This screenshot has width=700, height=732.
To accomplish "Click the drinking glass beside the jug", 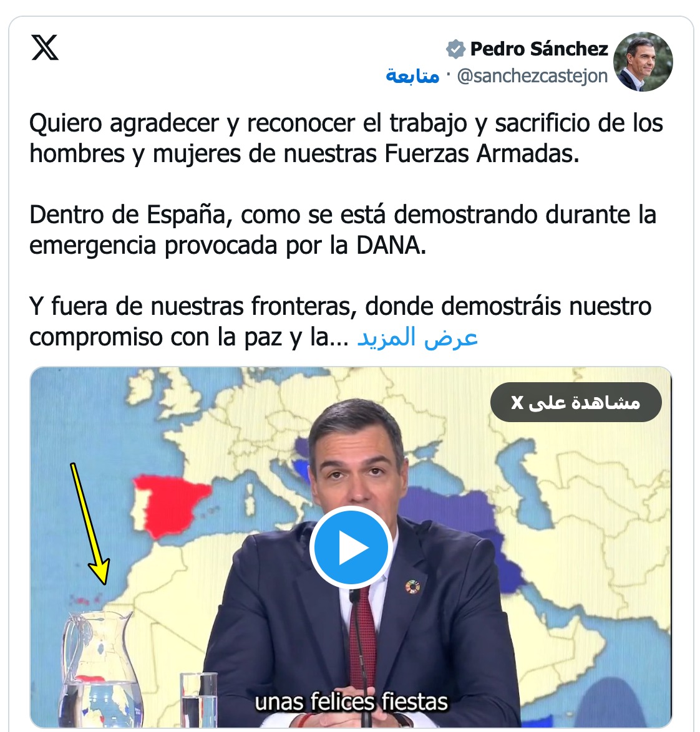I will tap(198, 700).
